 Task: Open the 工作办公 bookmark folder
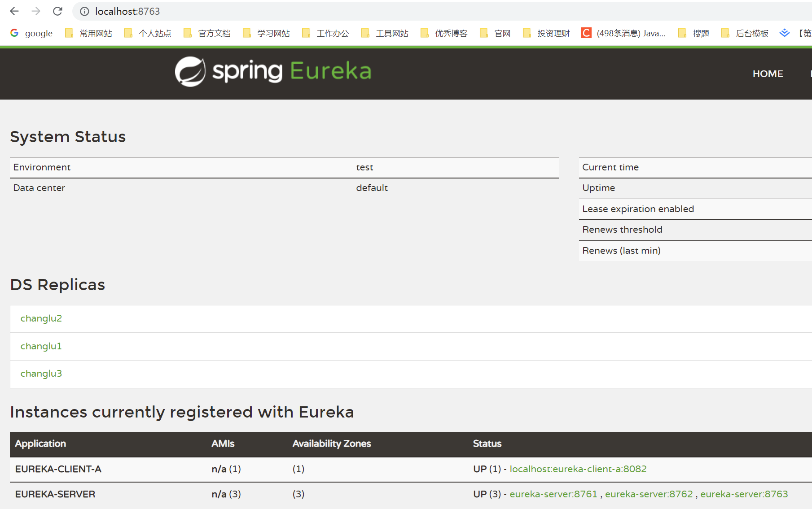[x=326, y=33]
